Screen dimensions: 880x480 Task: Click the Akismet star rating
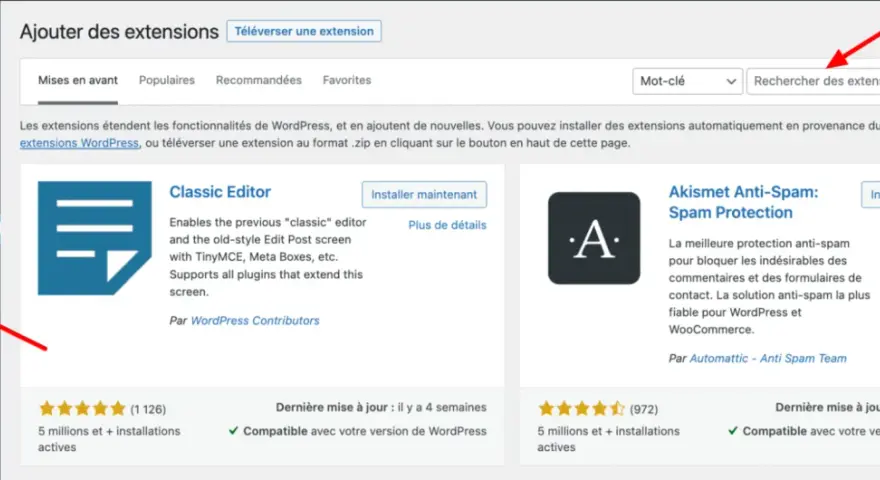click(581, 409)
